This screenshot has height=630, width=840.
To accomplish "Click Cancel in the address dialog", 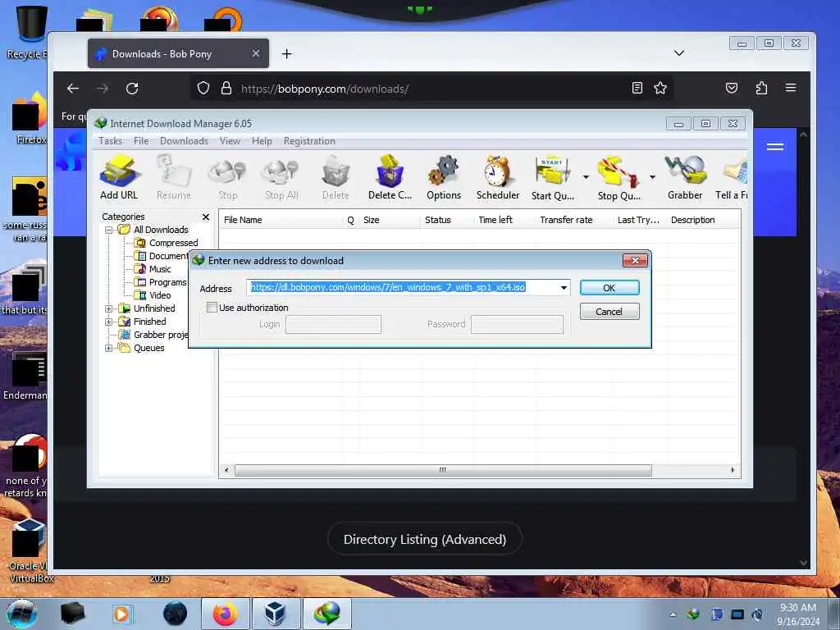I will [609, 312].
